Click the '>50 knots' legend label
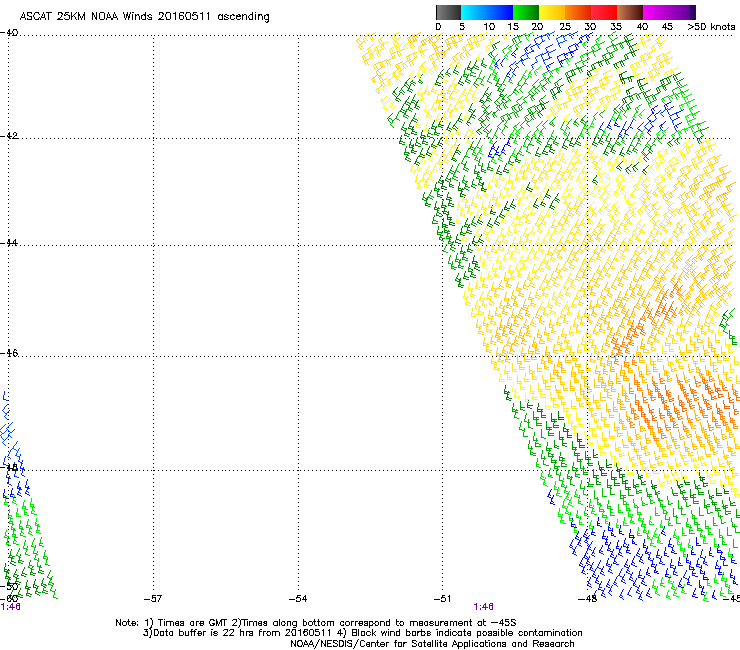The image size is (740, 650). [x=711, y=27]
